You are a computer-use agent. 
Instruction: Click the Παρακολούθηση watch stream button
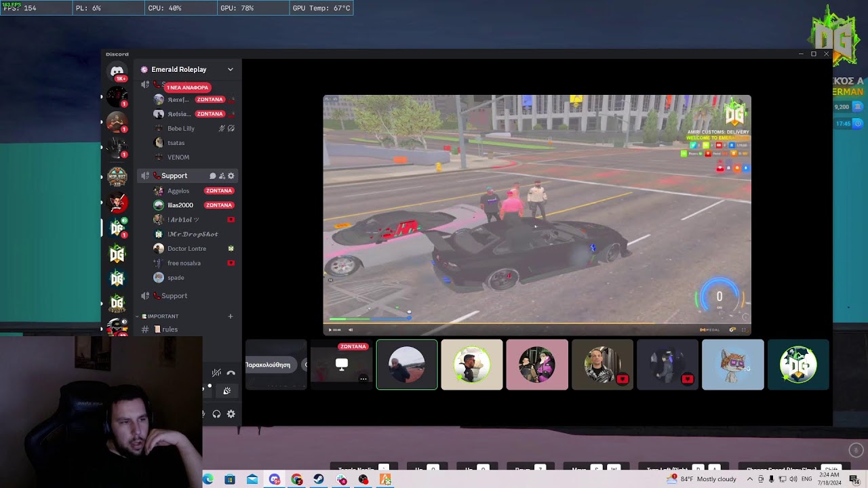(268, 365)
